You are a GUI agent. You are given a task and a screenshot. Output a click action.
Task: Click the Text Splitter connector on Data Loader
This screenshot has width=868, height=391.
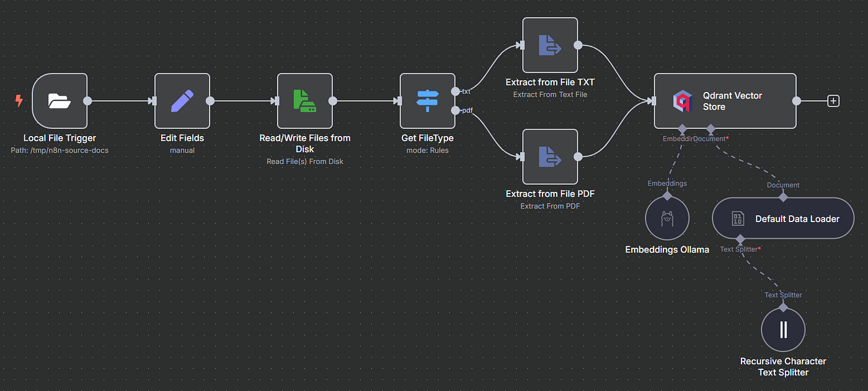[x=739, y=239]
